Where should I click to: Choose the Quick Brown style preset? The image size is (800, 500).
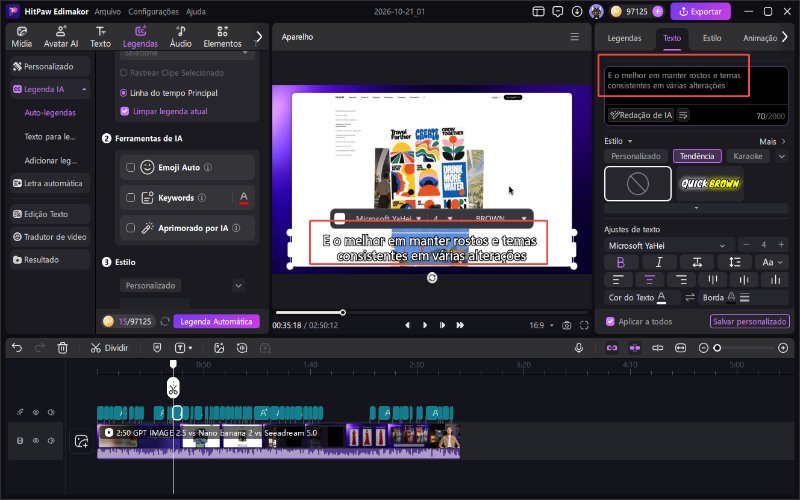point(710,184)
